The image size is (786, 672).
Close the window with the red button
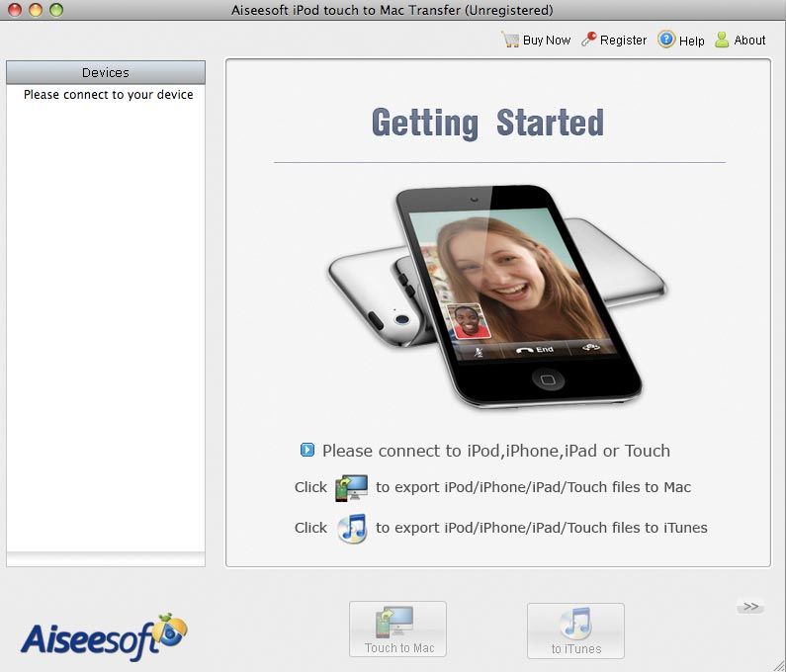pyautogui.click(x=15, y=10)
